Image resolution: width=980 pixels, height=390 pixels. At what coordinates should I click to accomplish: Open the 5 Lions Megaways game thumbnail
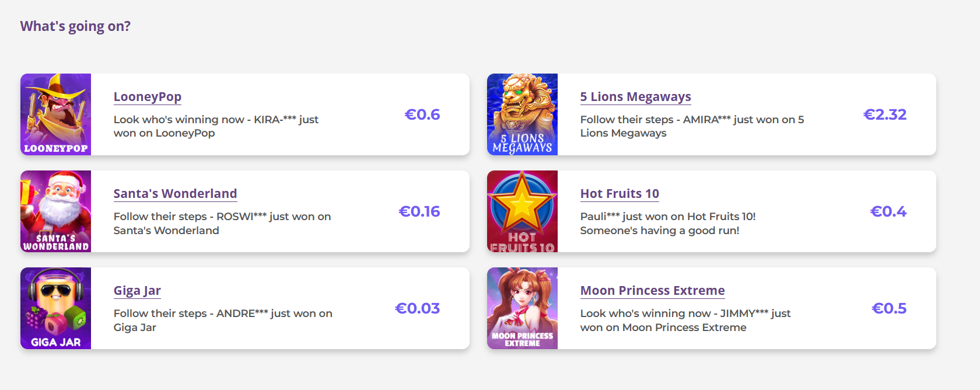522,114
